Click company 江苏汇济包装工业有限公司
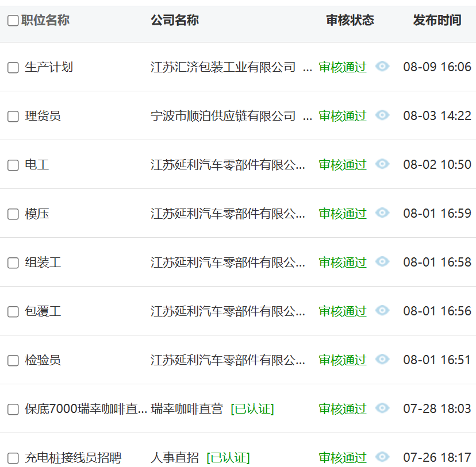Image resolution: width=476 pixels, height=467 pixels. [x=223, y=67]
